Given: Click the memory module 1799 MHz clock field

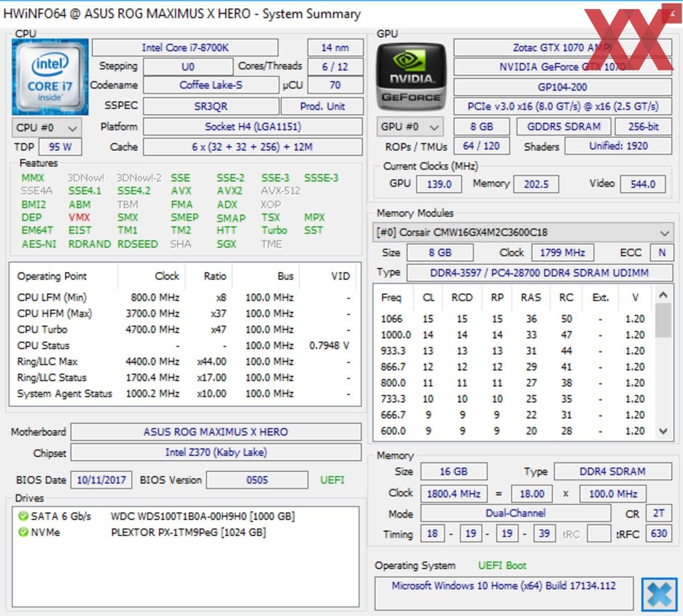Looking at the screenshot, I should (562, 252).
